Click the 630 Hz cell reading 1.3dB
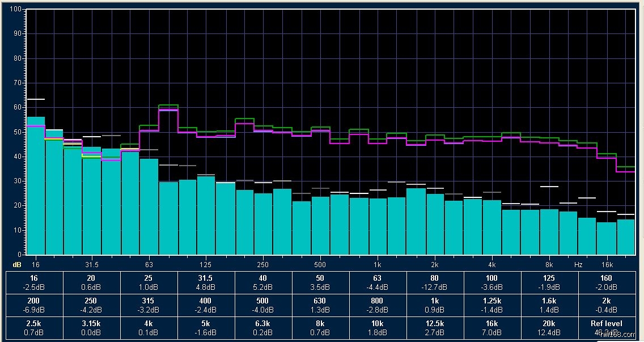This screenshot has height=342, width=644. coord(320,305)
